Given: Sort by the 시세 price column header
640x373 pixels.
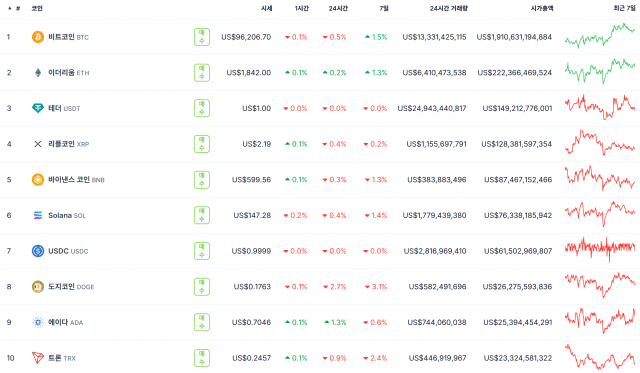Looking at the screenshot, I should pyautogui.click(x=267, y=8).
